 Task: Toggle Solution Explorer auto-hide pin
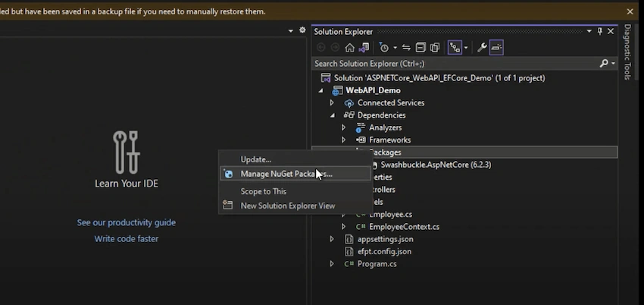click(x=599, y=31)
